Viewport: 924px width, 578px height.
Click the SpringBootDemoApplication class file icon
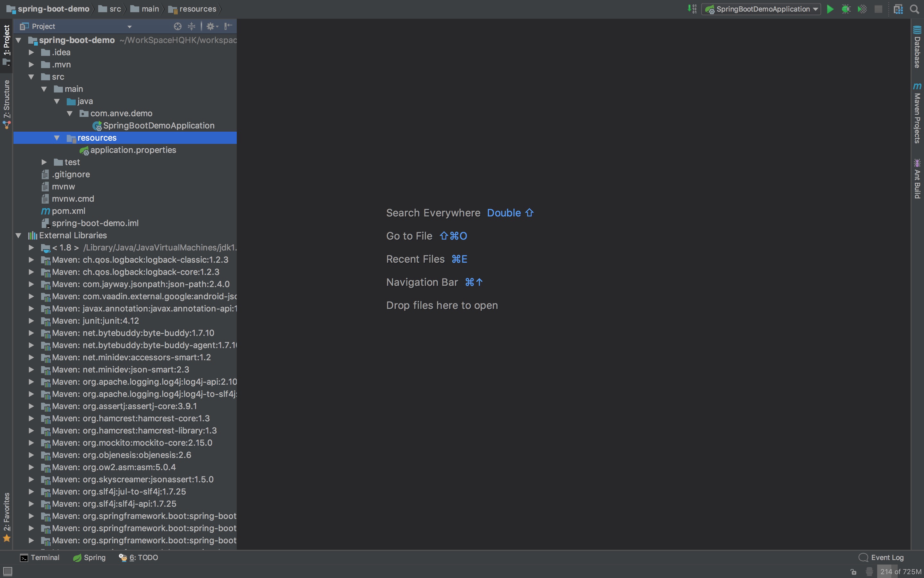click(x=97, y=126)
